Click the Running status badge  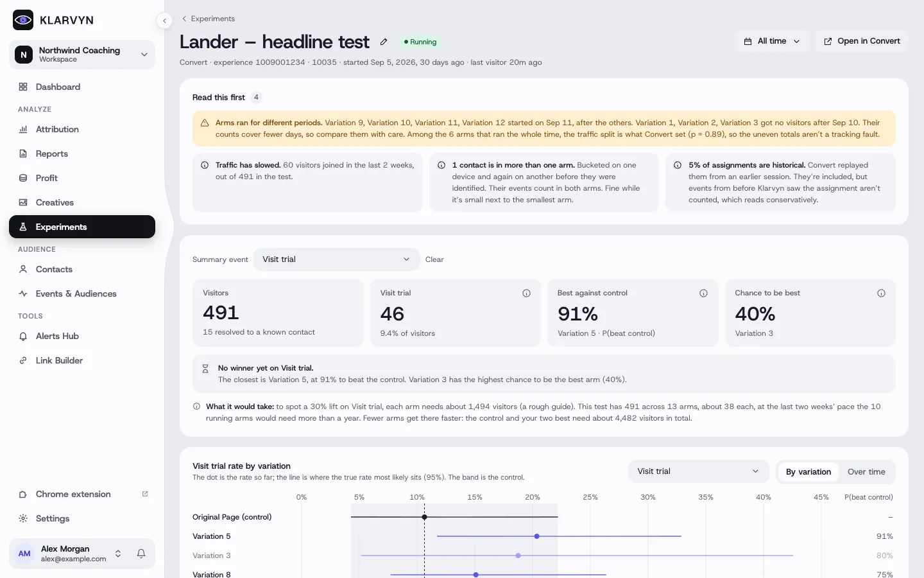(420, 42)
